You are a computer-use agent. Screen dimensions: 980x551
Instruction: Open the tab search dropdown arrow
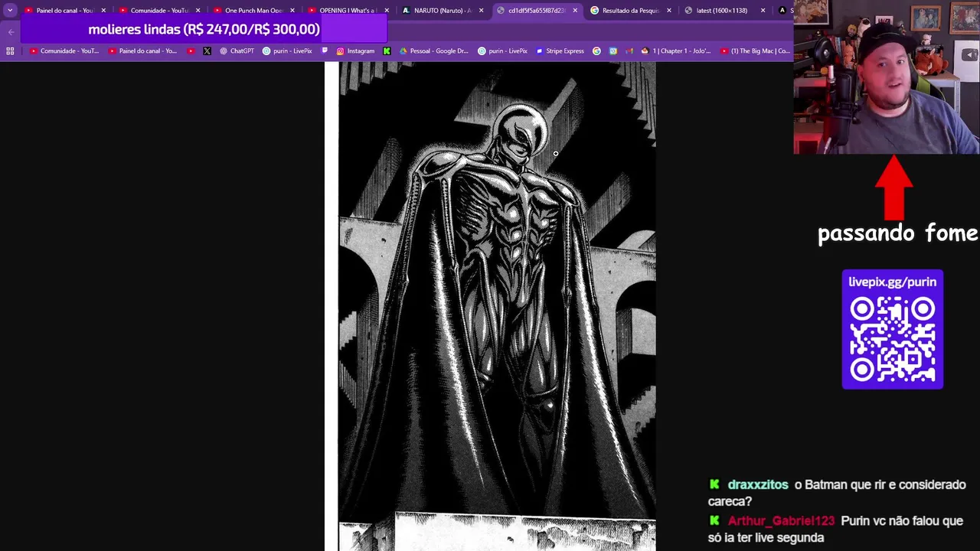pos(10,10)
